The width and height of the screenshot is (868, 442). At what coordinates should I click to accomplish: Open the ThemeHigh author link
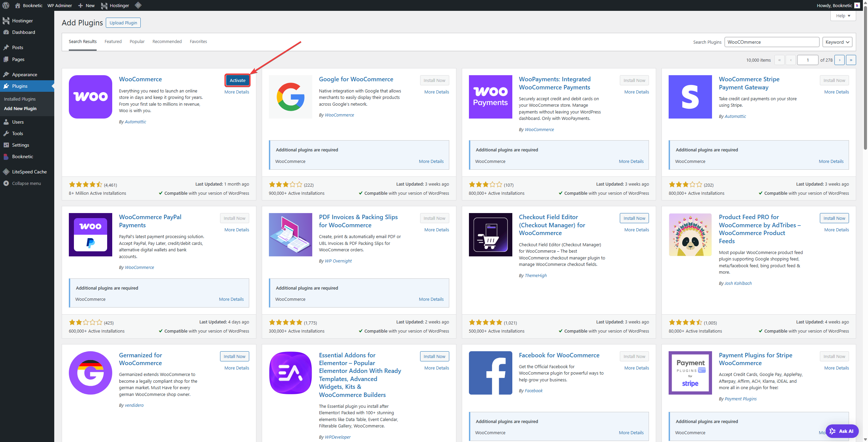pos(536,275)
